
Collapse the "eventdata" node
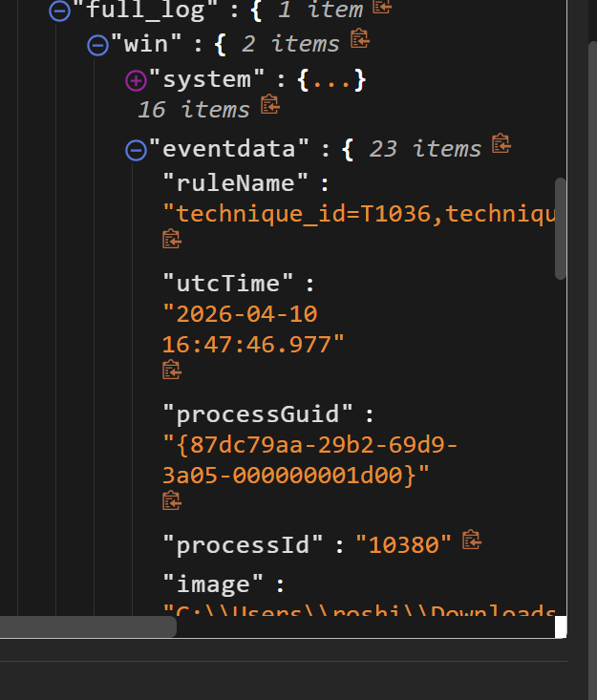137,150
